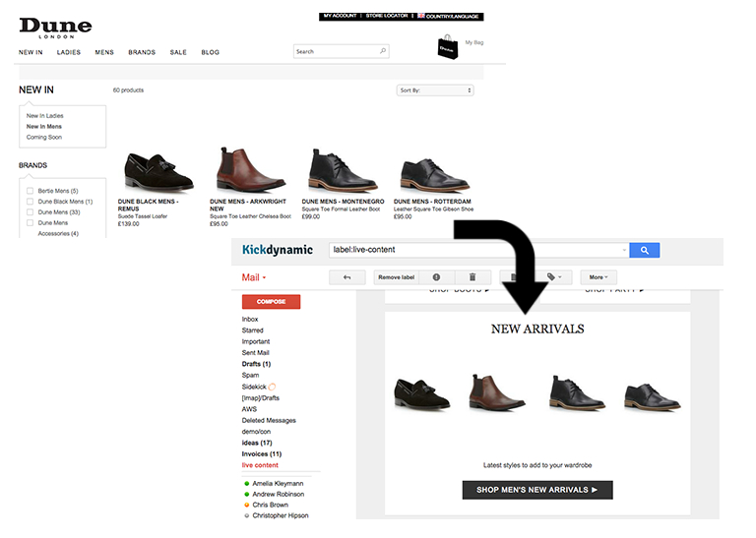
Task: Click the Dune London logo
Action: coord(55,28)
